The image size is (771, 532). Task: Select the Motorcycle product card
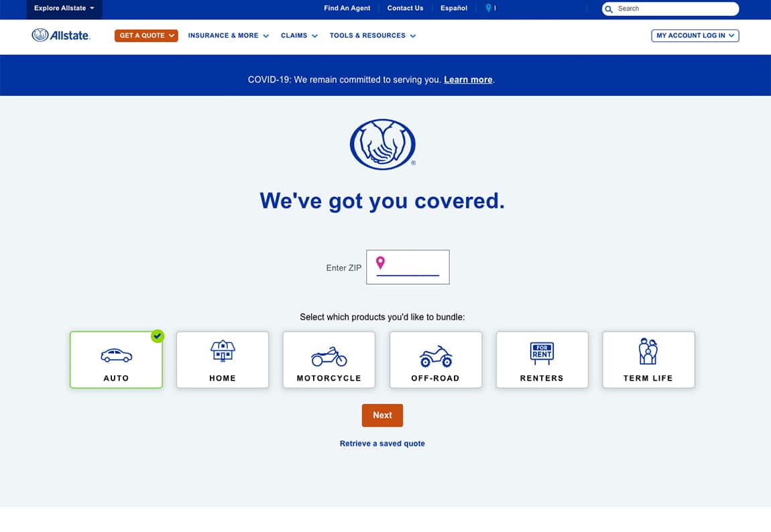click(x=329, y=360)
